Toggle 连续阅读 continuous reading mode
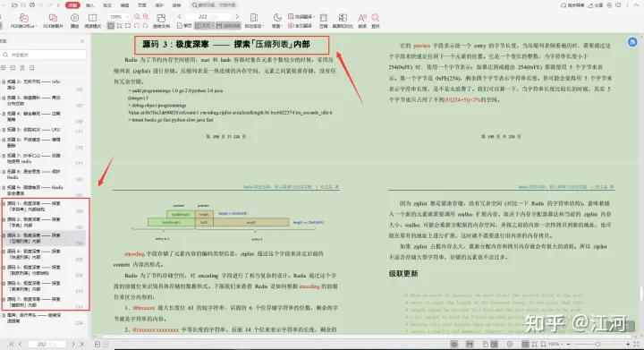644x350 pixels. tap(228, 25)
